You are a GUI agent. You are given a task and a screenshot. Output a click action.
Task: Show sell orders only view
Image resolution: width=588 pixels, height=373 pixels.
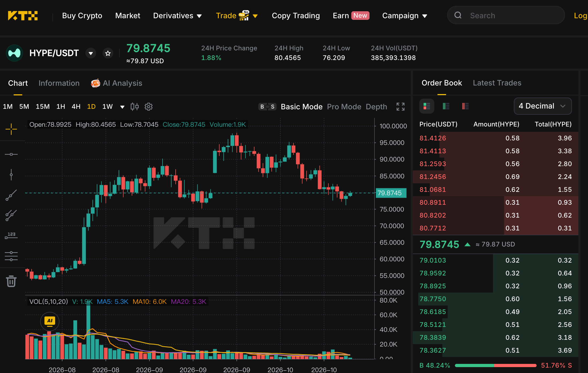[x=465, y=106]
